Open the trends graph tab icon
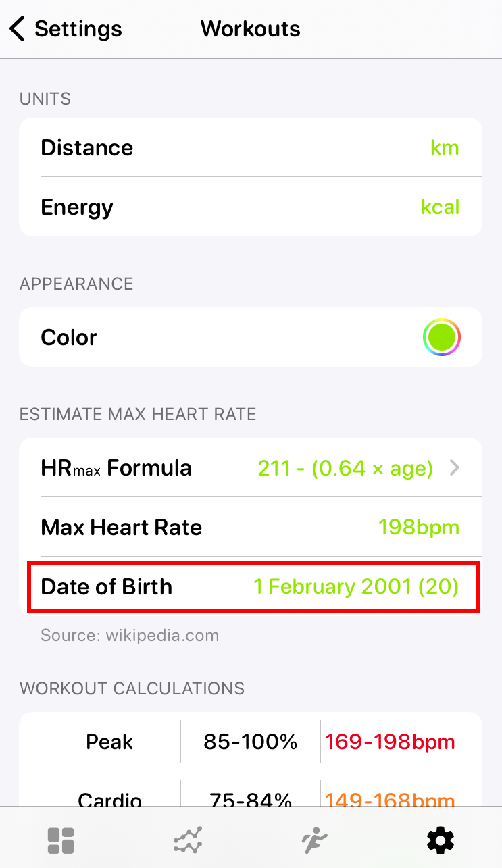Viewport: 502px width, 868px height. (x=187, y=840)
